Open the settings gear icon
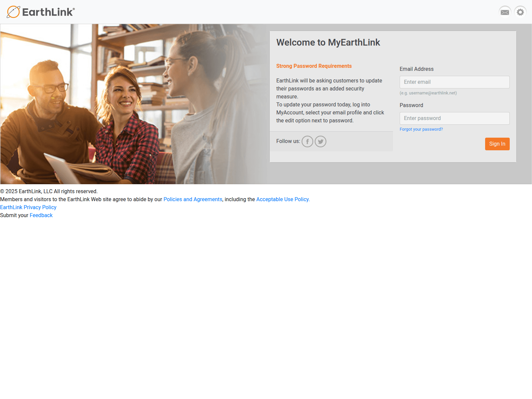The image size is (532, 399). (x=520, y=12)
